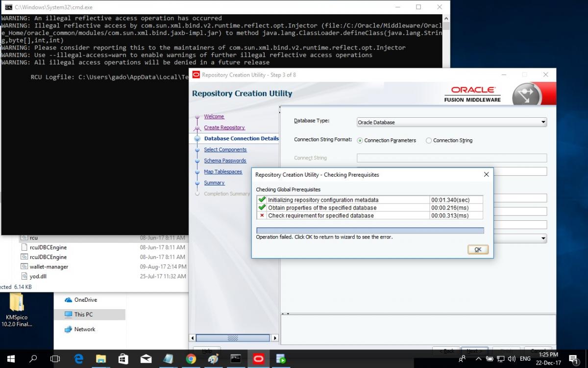588x368 pixels.
Task: Click OK in the Checking Prerequisites dialog
Action: [x=478, y=249]
